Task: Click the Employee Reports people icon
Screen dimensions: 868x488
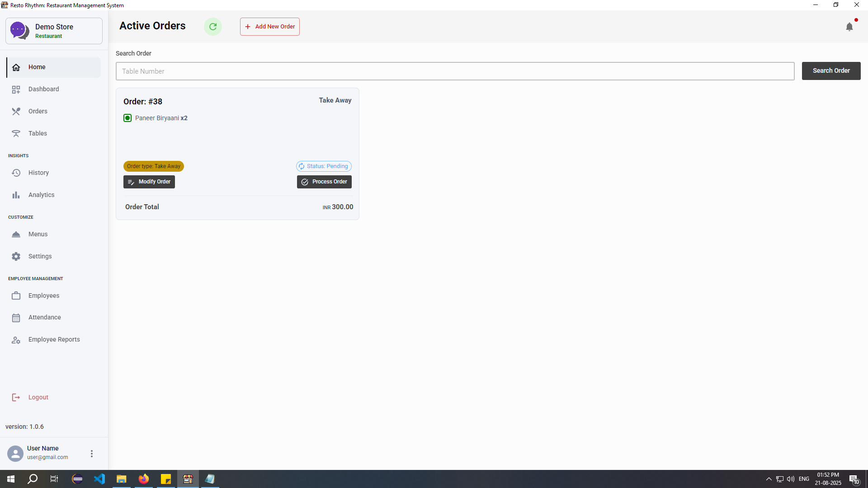Action: pos(16,340)
